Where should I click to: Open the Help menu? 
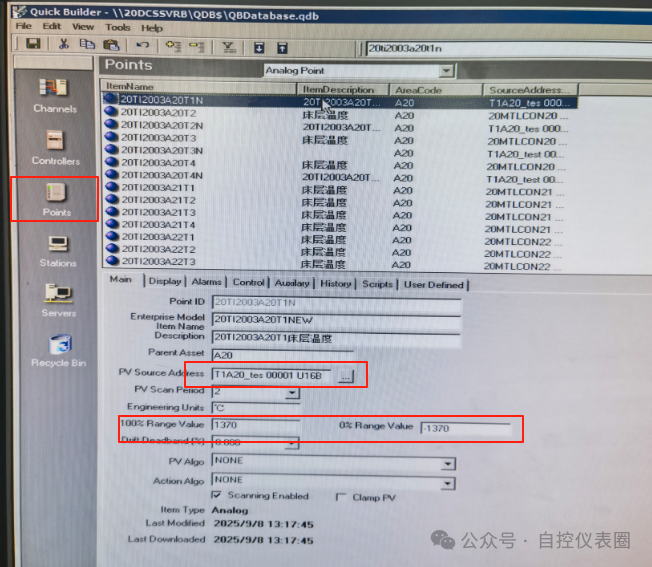[x=152, y=28]
